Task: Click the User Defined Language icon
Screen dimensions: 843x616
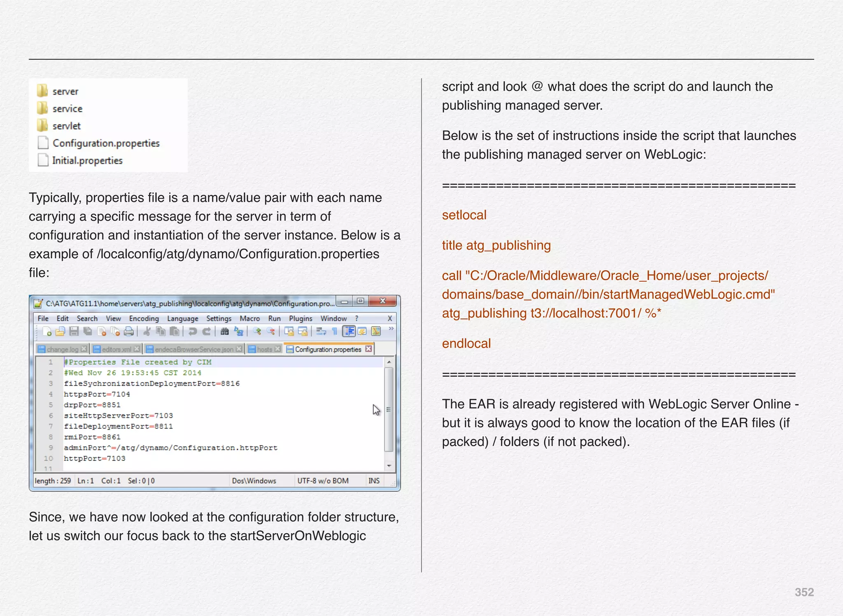Action: (x=362, y=331)
